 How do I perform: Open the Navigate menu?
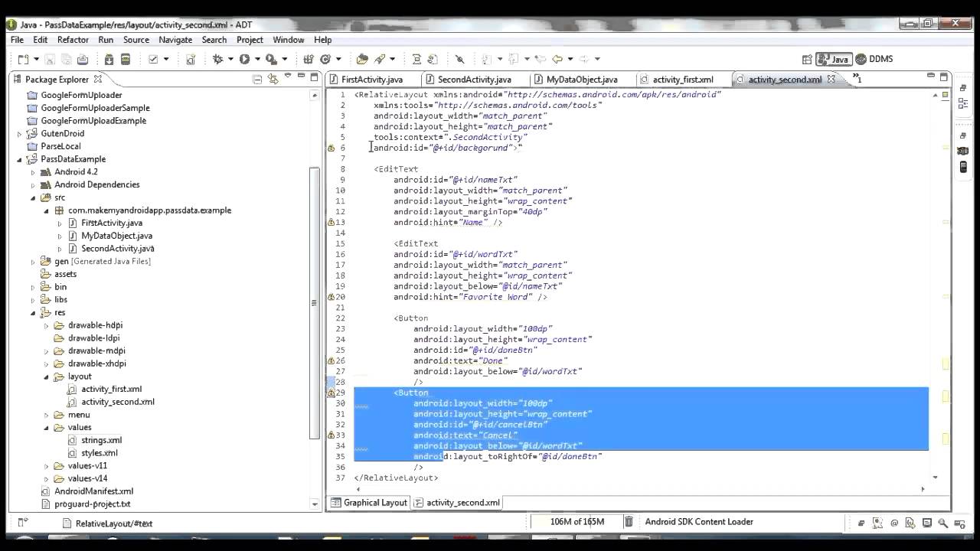pos(175,40)
